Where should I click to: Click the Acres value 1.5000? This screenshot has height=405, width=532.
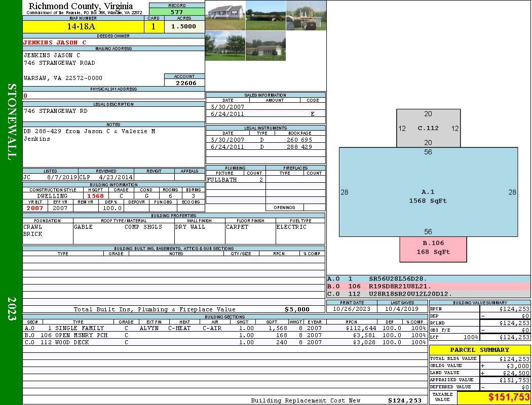(184, 27)
